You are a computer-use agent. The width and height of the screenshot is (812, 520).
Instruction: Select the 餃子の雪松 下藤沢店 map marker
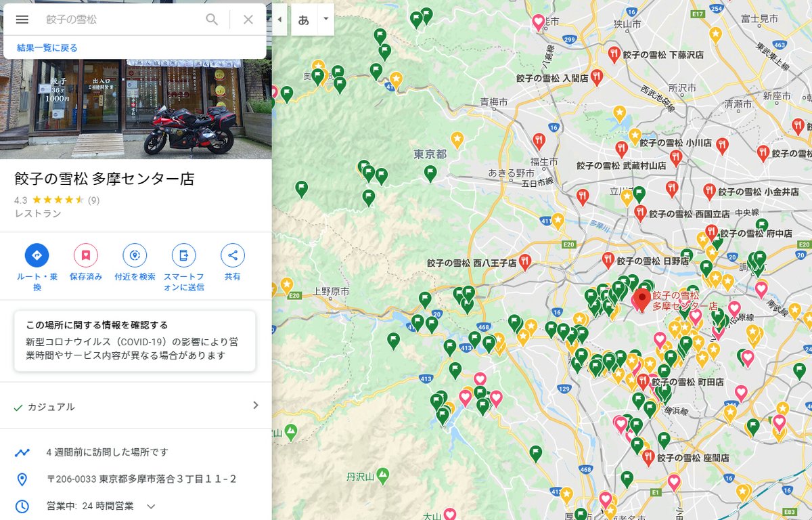coord(614,54)
